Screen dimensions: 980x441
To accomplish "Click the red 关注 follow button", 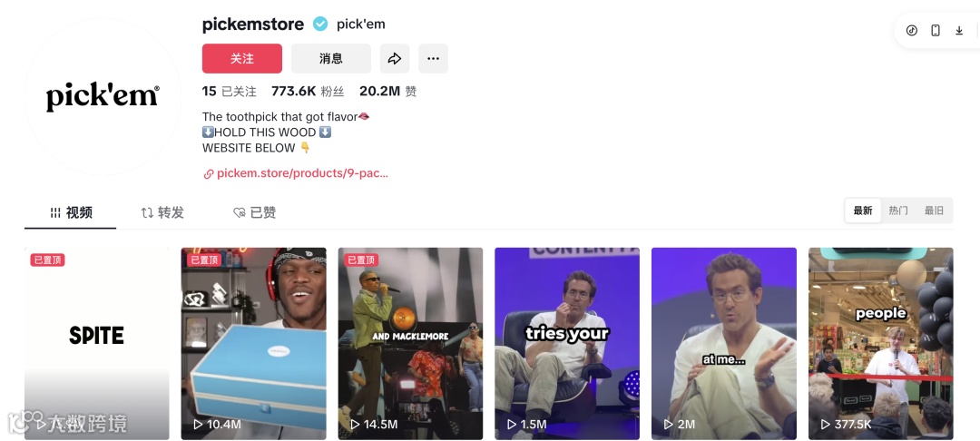I will (242, 59).
